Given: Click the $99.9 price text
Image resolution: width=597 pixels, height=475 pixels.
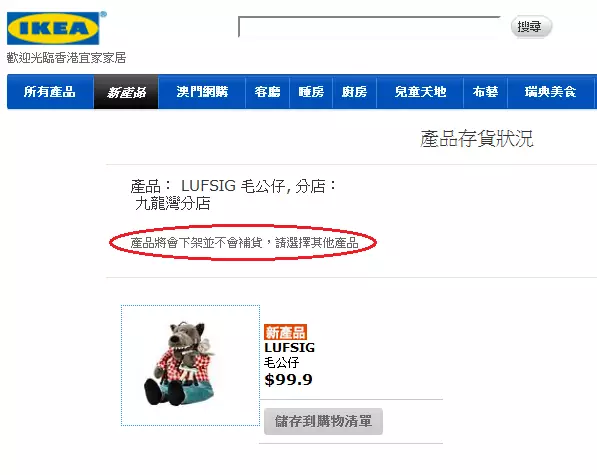Looking at the screenshot, I should point(289,379).
